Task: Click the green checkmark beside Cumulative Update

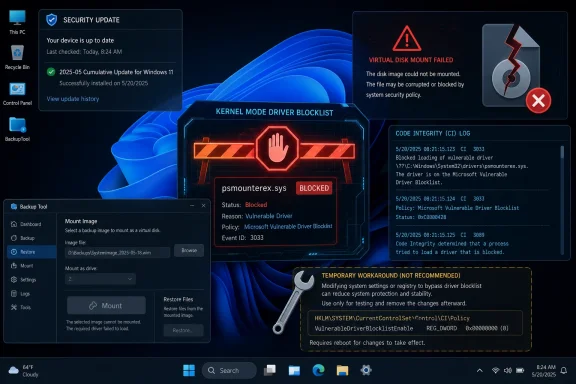Action: click(x=51, y=72)
